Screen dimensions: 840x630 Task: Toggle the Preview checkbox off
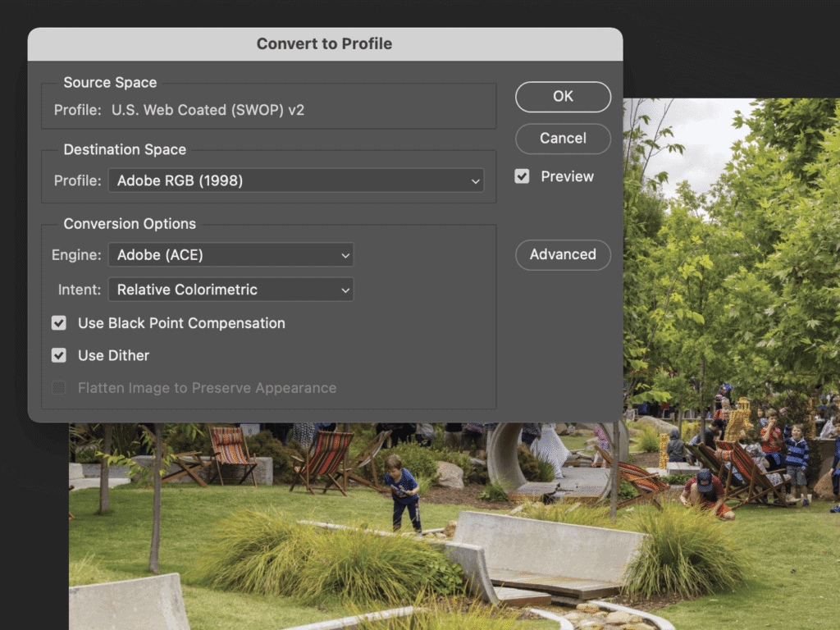[523, 176]
